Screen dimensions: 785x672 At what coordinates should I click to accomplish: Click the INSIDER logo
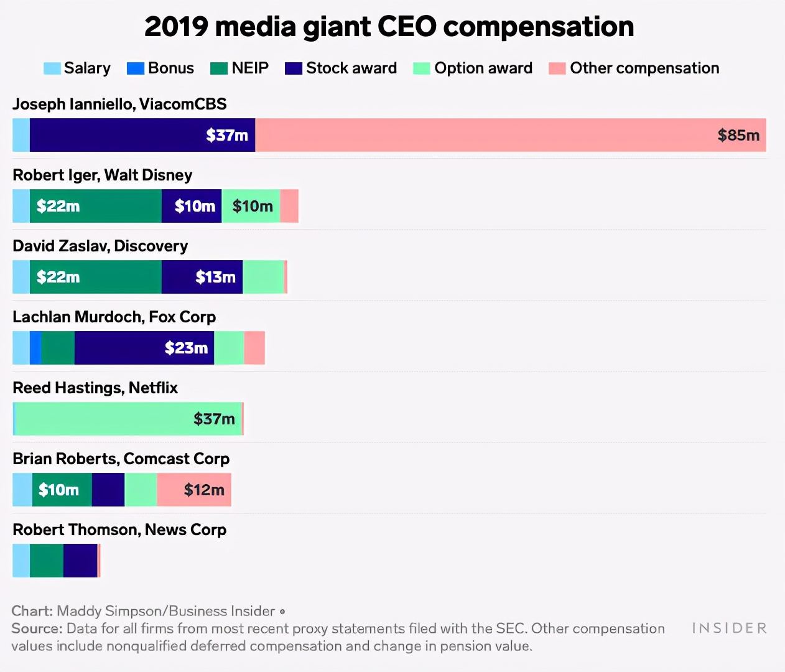pos(730,628)
